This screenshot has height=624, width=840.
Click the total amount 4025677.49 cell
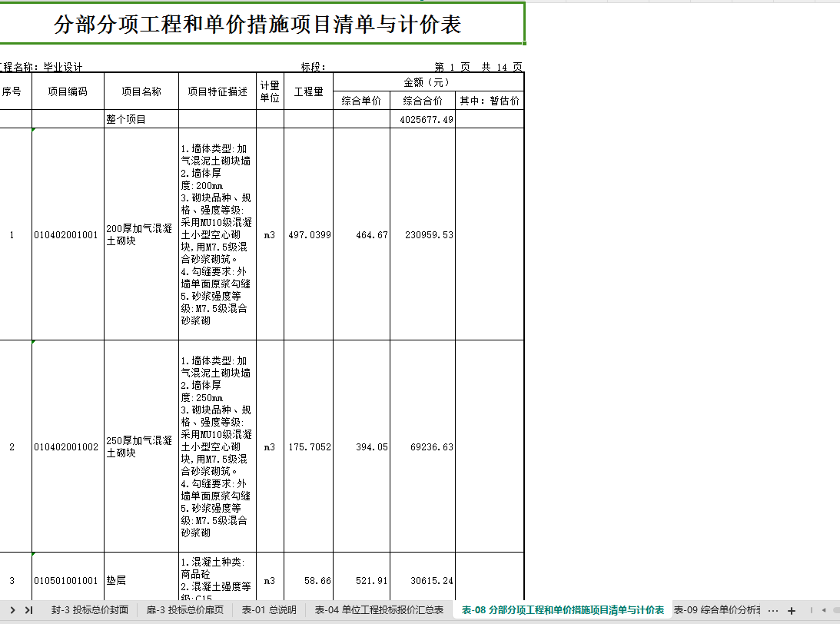[423, 119]
